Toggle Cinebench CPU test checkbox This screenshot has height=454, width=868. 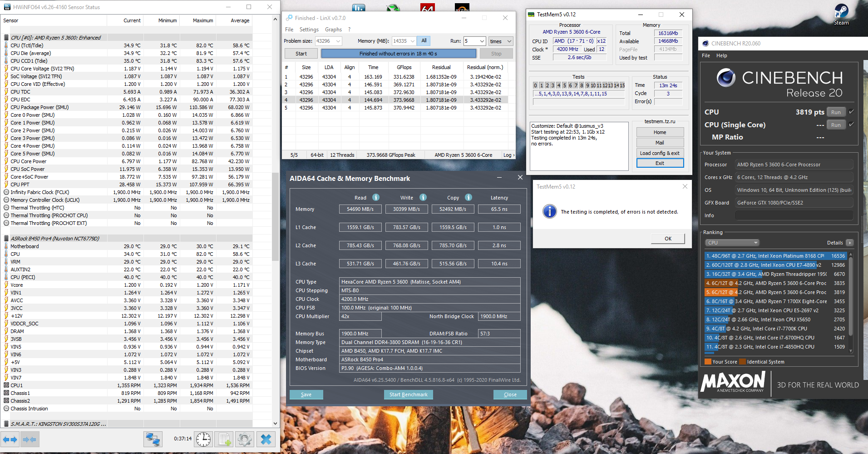coord(851,112)
